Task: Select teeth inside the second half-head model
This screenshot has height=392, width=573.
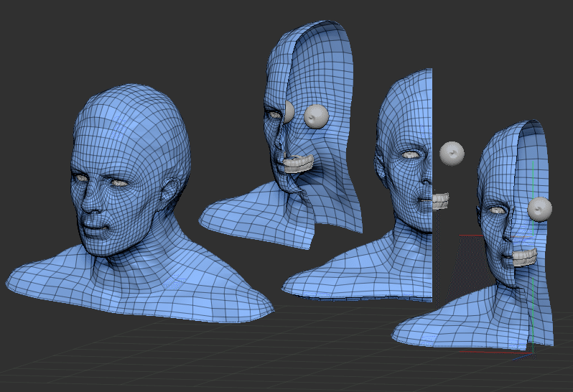Action: 299,164
